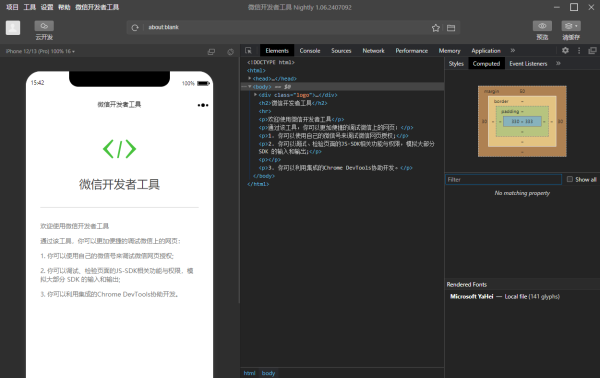Click the user avatar icon
Image resolution: width=600 pixels, height=378 pixels.
pos(13,28)
